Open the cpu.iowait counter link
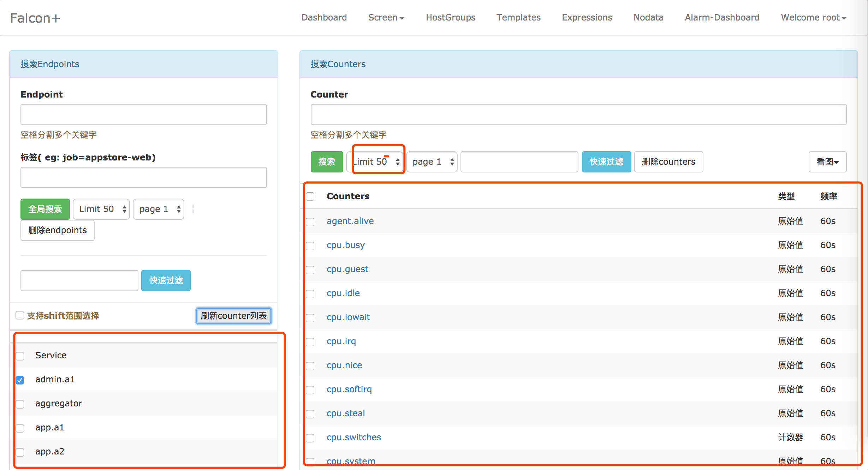This screenshot has height=470, width=868. tap(348, 317)
